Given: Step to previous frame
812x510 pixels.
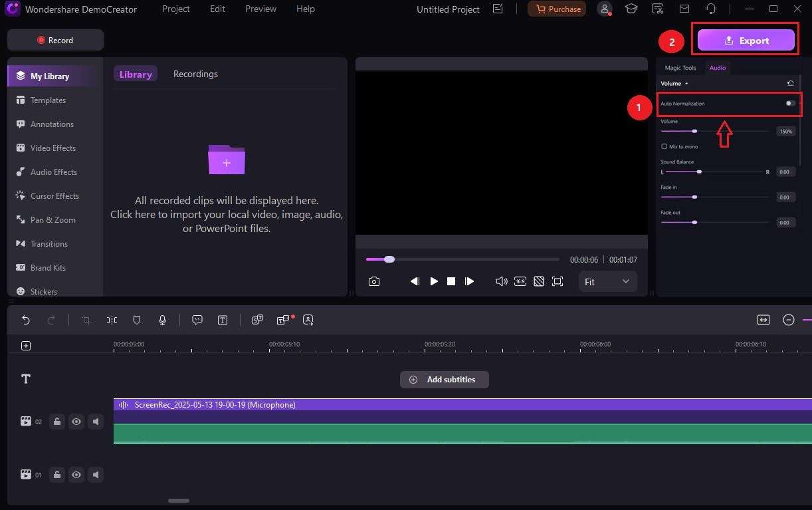Looking at the screenshot, I should 415,281.
